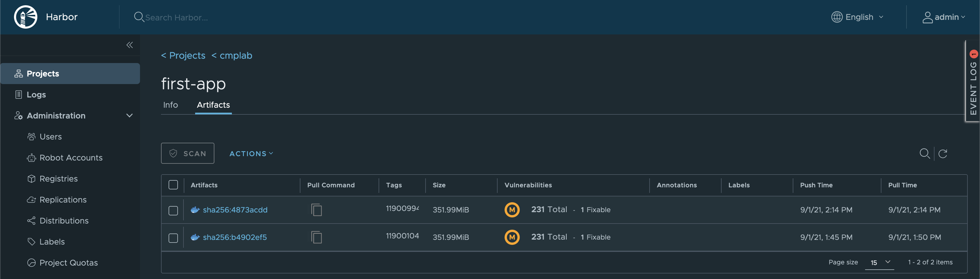Click tag 11900104 in second row
The height and width of the screenshot is (279, 980).
[402, 236]
